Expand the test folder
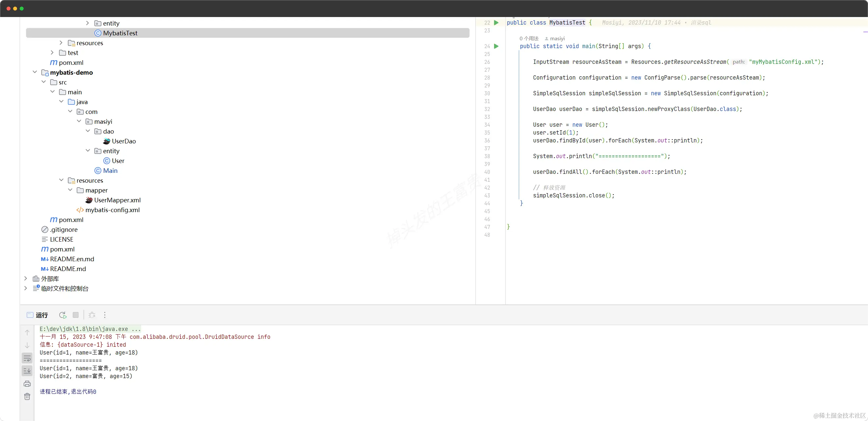Screen dimensions: 868x421 [52, 52]
